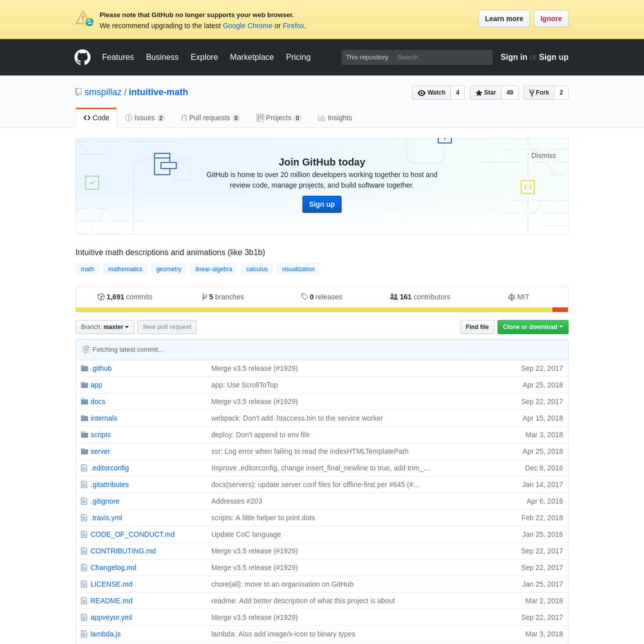The image size is (644, 644).
Task: Open Explore in the top navigation
Action: (x=204, y=57)
